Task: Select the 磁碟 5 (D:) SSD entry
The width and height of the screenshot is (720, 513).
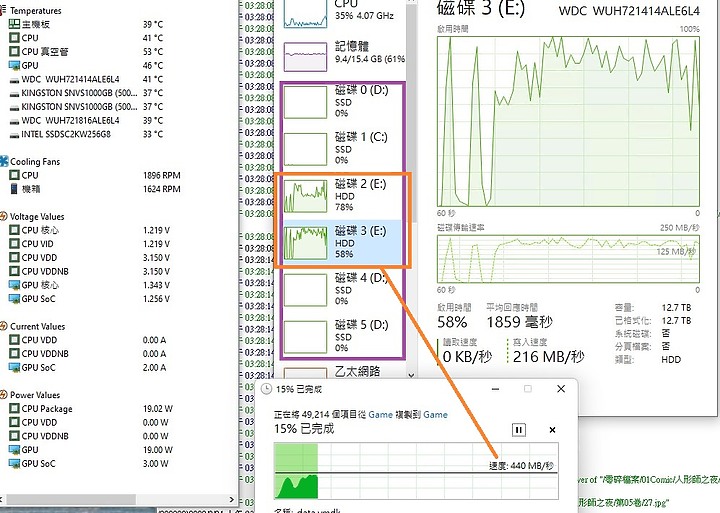Action: pos(342,336)
